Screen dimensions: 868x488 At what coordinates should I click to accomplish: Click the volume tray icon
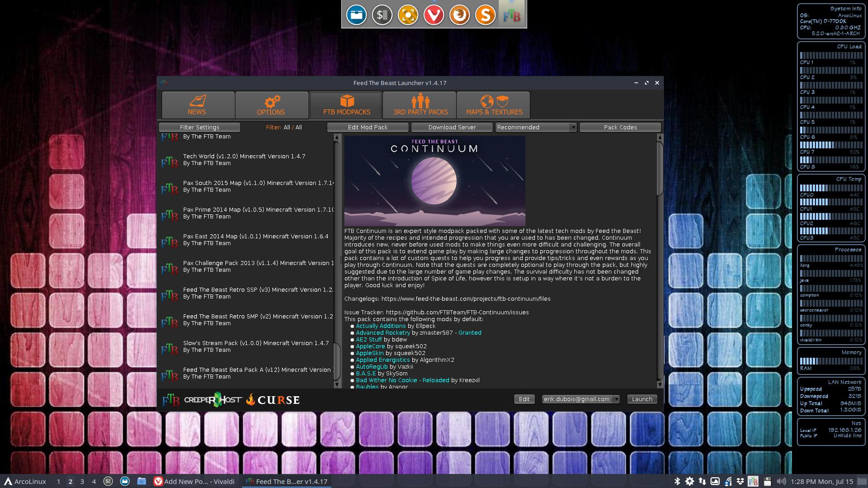(x=781, y=481)
